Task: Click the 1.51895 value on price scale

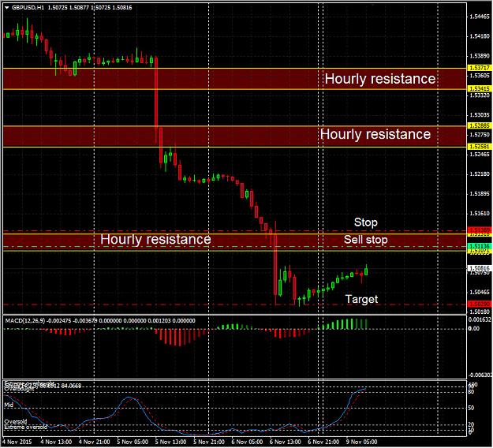Action: point(480,194)
